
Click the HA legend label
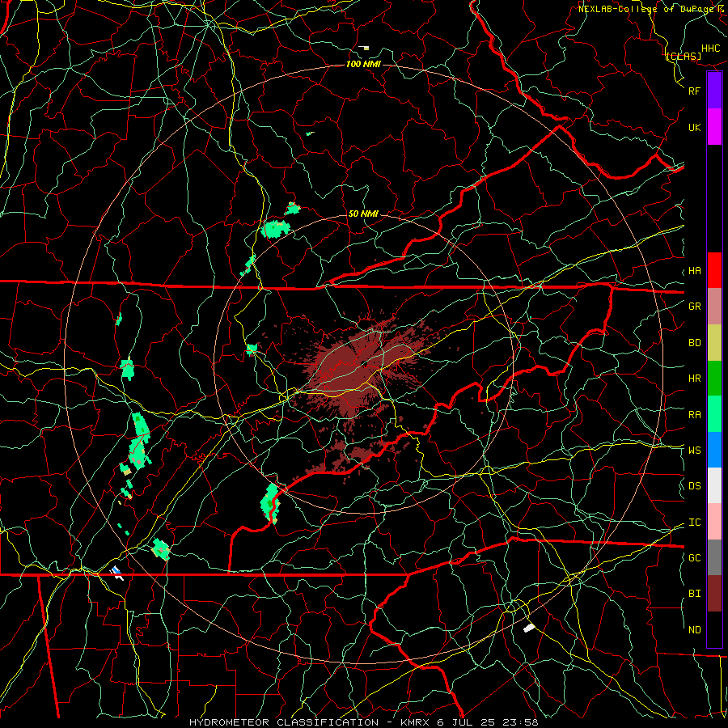pos(695,271)
